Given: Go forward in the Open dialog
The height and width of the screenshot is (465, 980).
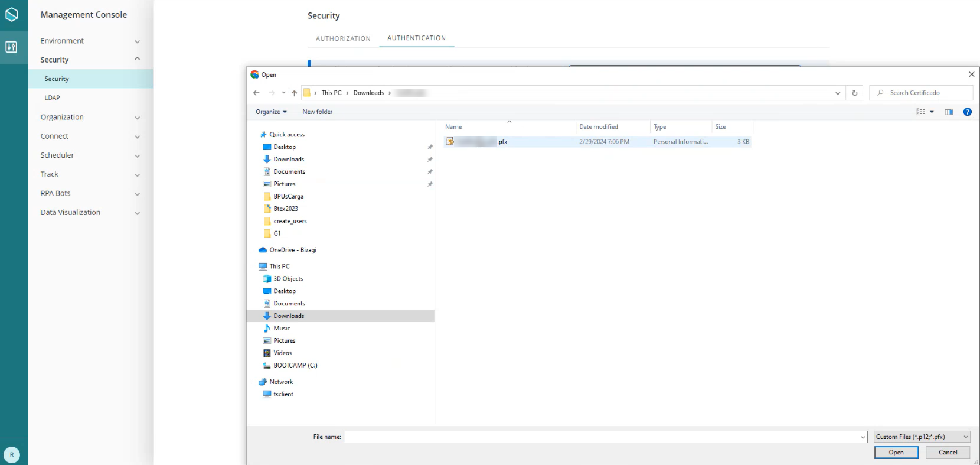Looking at the screenshot, I should coord(272,93).
